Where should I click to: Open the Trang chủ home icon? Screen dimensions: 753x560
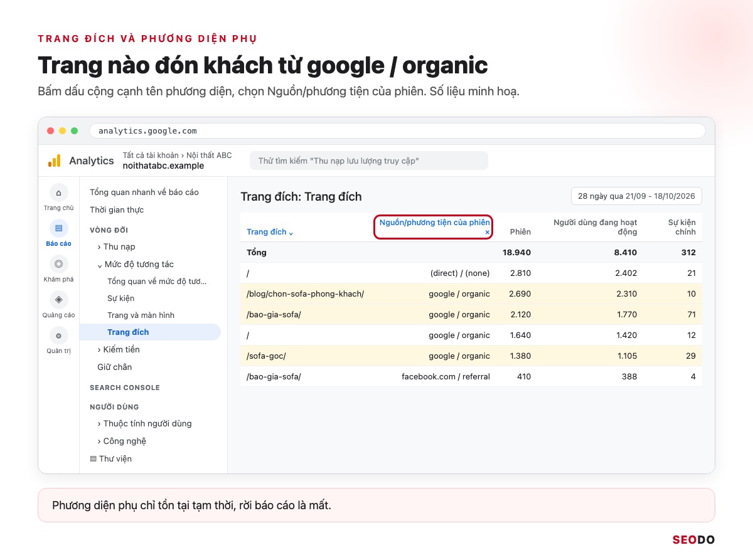(58, 193)
